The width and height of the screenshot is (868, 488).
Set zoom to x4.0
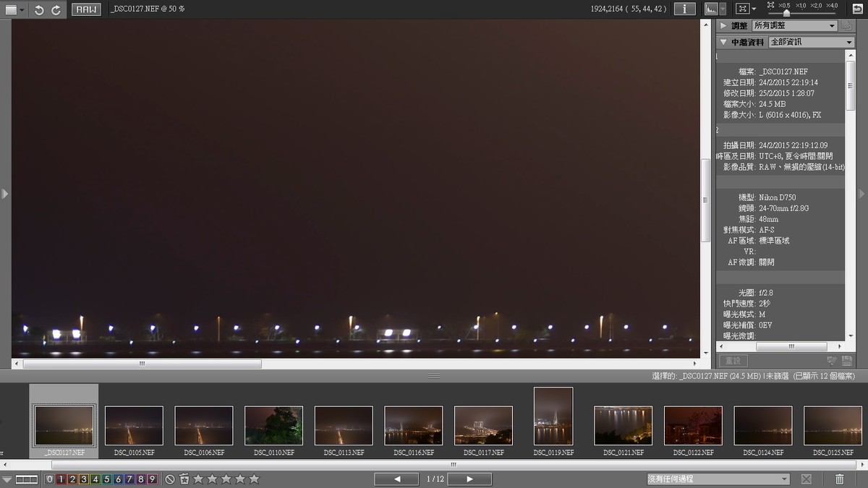[x=832, y=5]
